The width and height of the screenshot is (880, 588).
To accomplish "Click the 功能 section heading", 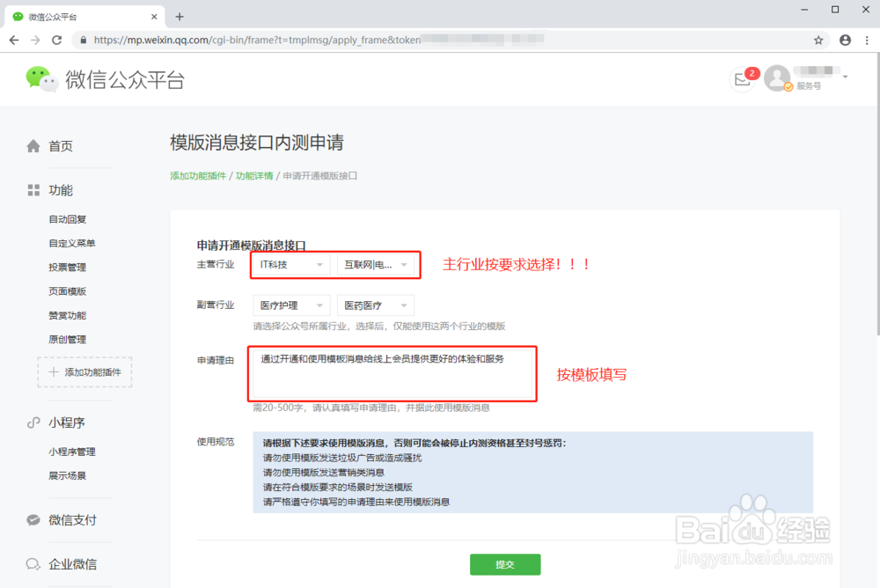I will click(61, 190).
